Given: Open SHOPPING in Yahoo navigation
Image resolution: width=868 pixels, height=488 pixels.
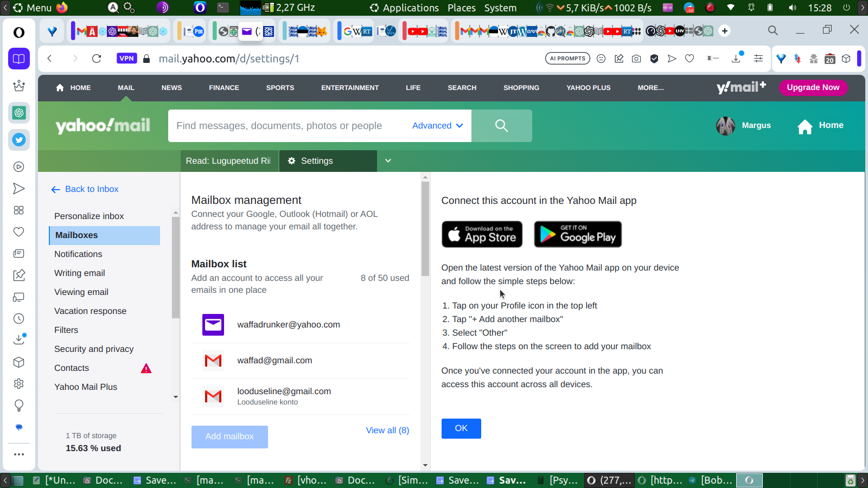Looking at the screenshot, I should 521,88.
